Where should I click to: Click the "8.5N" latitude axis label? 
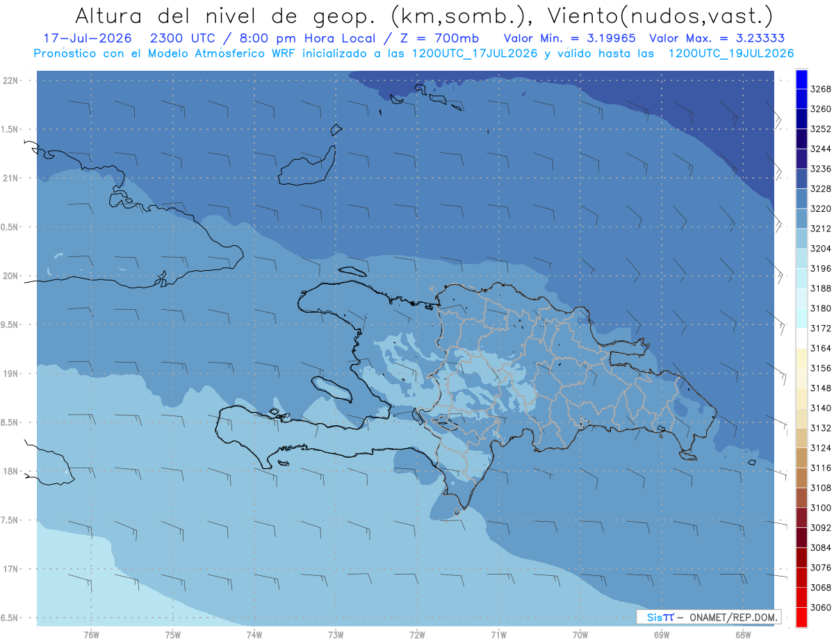point(9,422)
